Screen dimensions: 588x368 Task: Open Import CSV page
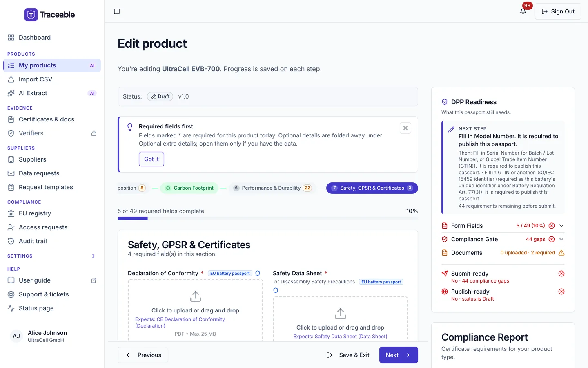coord(52,79)
